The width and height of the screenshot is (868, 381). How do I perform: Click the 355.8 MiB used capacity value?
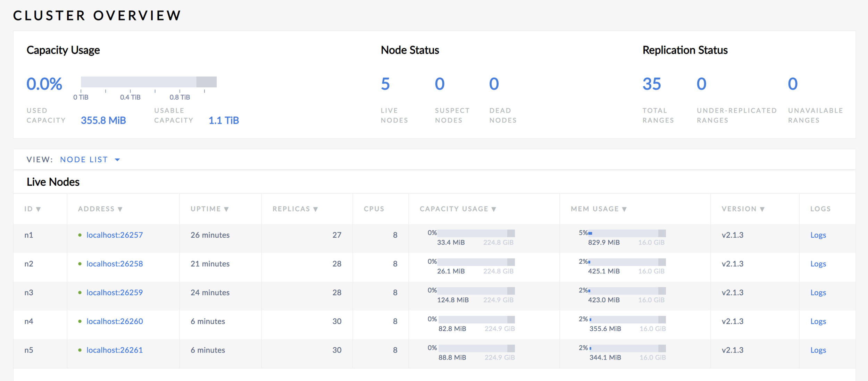coord(103,120)
